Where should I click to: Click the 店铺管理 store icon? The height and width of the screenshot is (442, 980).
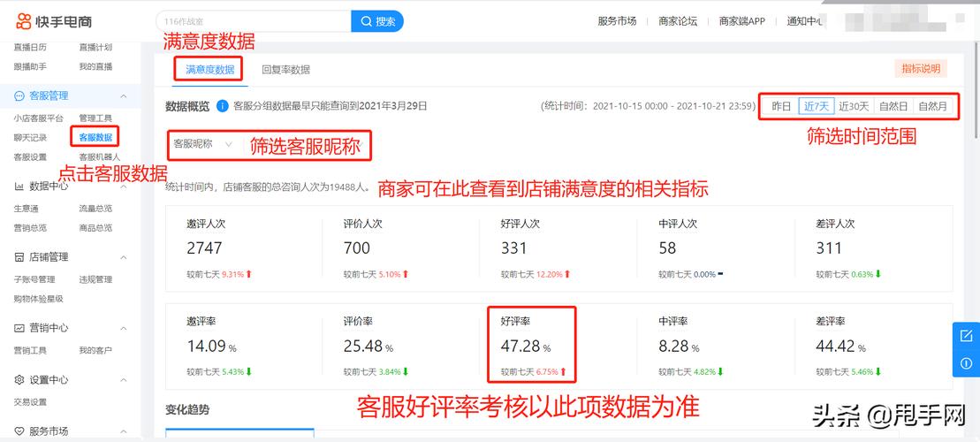(19, 257)
